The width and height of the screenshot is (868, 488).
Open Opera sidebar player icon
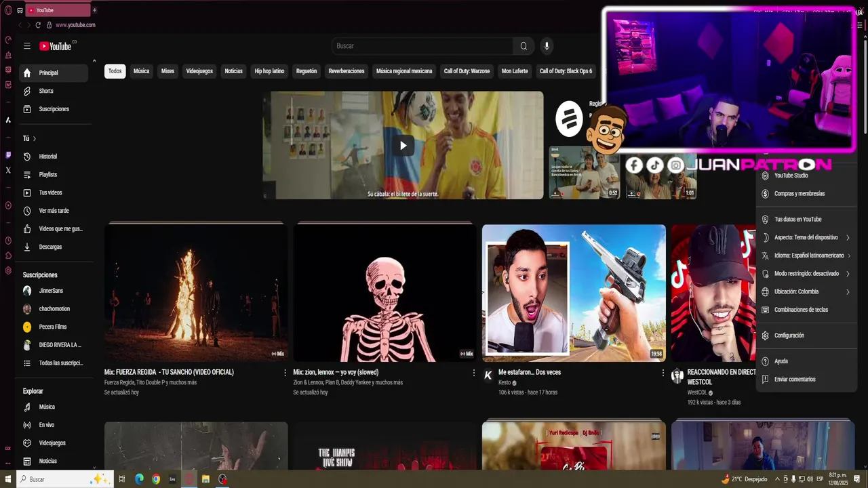tap(8, 205)
